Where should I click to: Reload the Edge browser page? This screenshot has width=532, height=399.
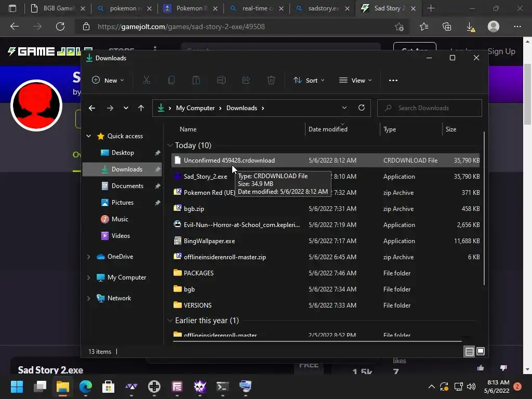(x=60, y=26)
